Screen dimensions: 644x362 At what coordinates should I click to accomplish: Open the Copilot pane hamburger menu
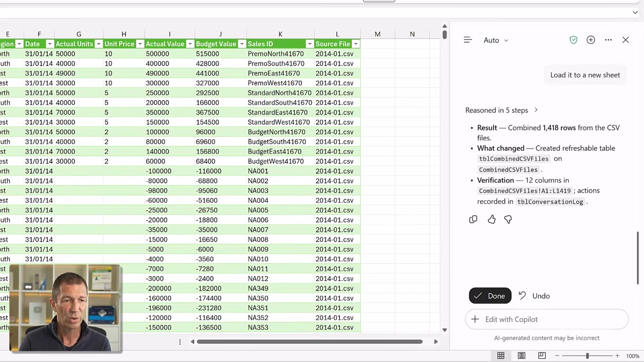(x=468, y=40)
